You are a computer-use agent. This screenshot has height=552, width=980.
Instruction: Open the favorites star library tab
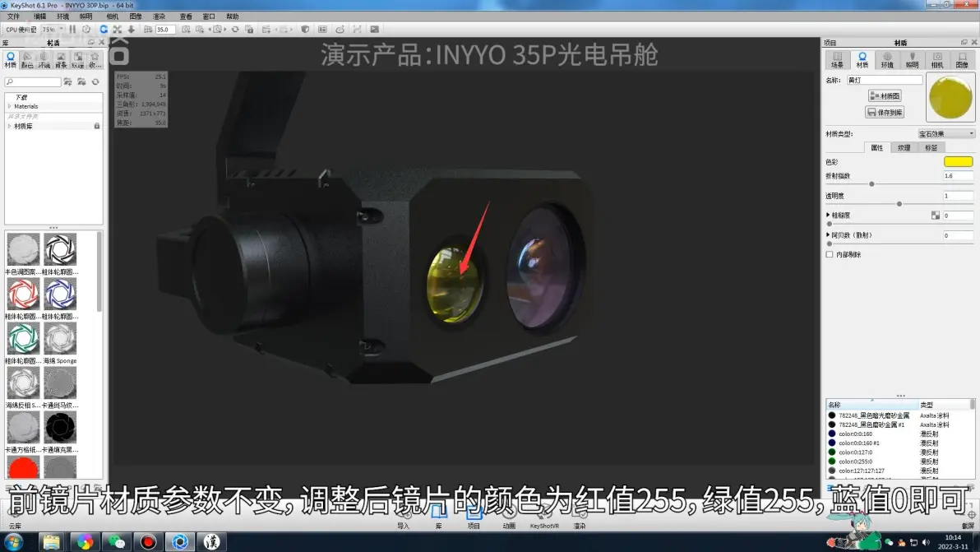click(95, 59)
